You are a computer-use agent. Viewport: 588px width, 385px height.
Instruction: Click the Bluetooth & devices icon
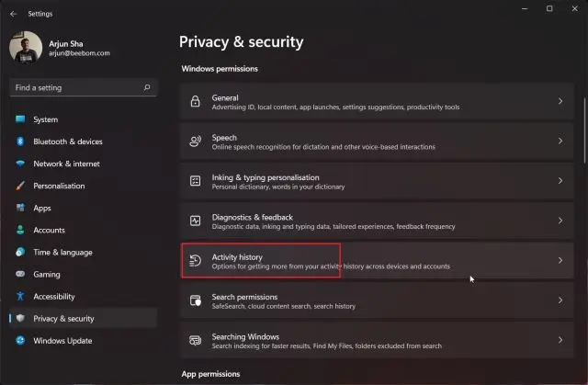[x=20, y=142]
